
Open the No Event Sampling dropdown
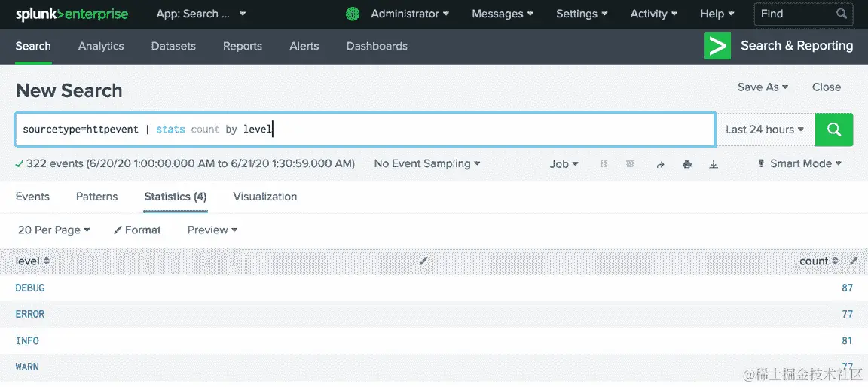(x=426, y=163)
